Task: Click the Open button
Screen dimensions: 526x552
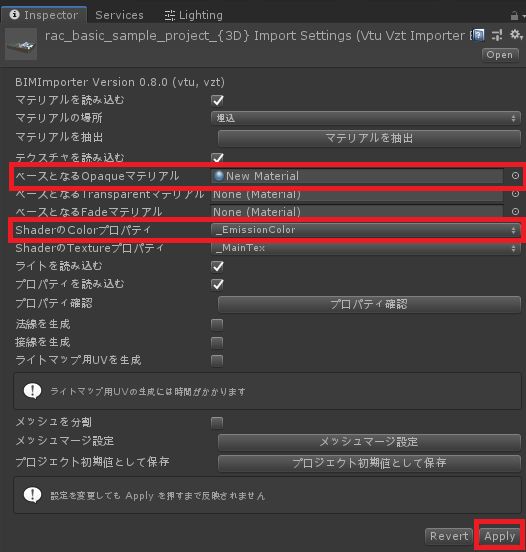Action: point(500,55)
